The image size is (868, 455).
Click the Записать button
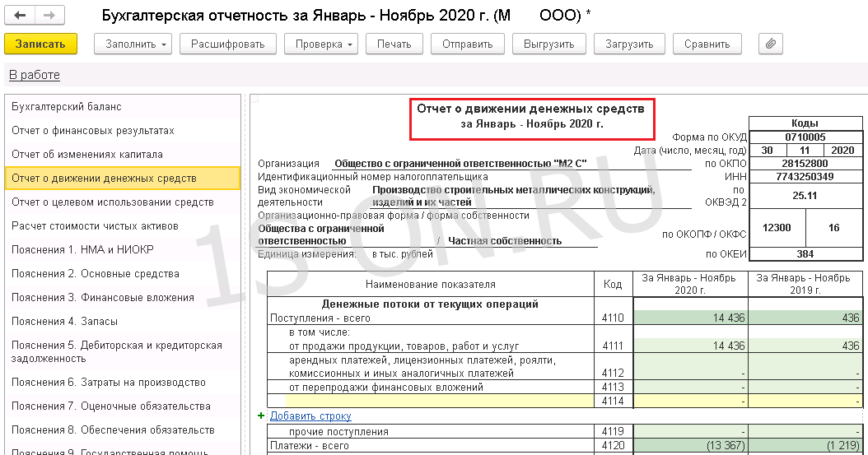[40, 44]
